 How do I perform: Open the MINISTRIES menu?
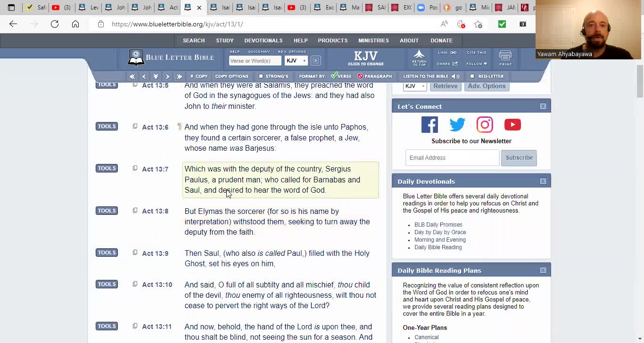click(x=373, y=41)
